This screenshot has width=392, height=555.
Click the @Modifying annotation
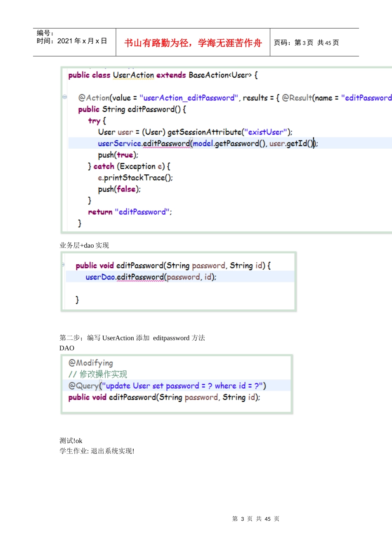(x=91, y=363)
